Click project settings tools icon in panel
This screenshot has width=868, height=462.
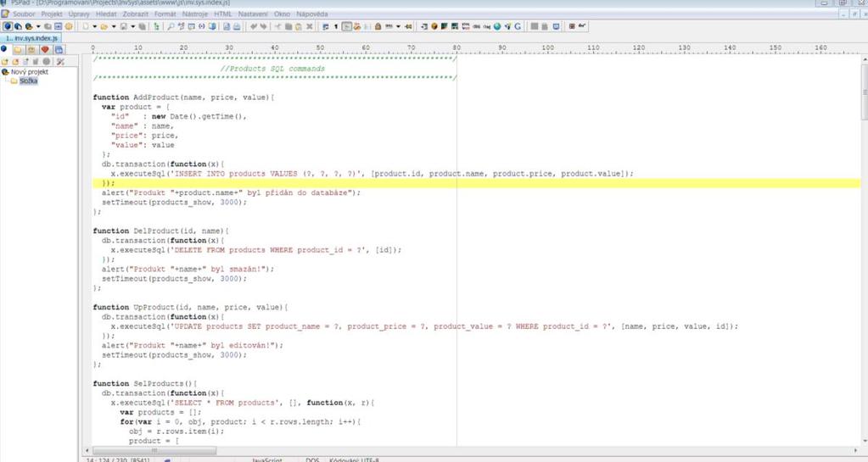(60, 62)
